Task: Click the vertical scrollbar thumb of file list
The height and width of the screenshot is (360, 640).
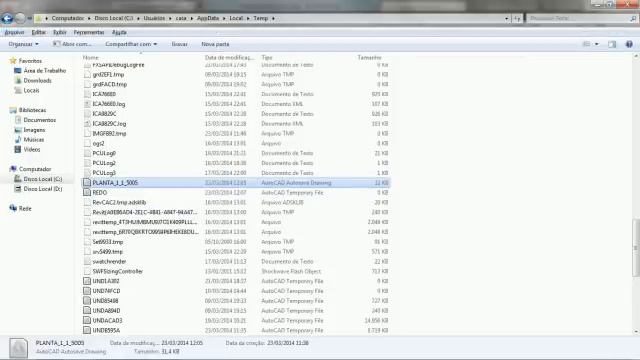Action: pos(636,248)
